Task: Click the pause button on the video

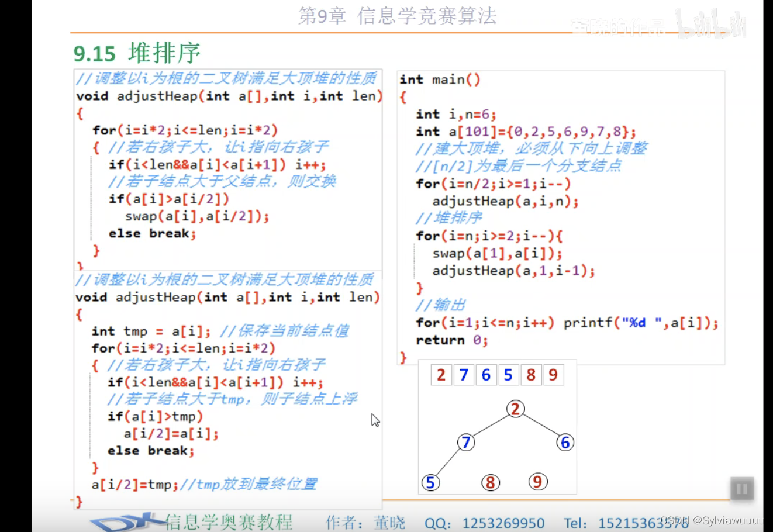Action: click(x=741, y=489)
